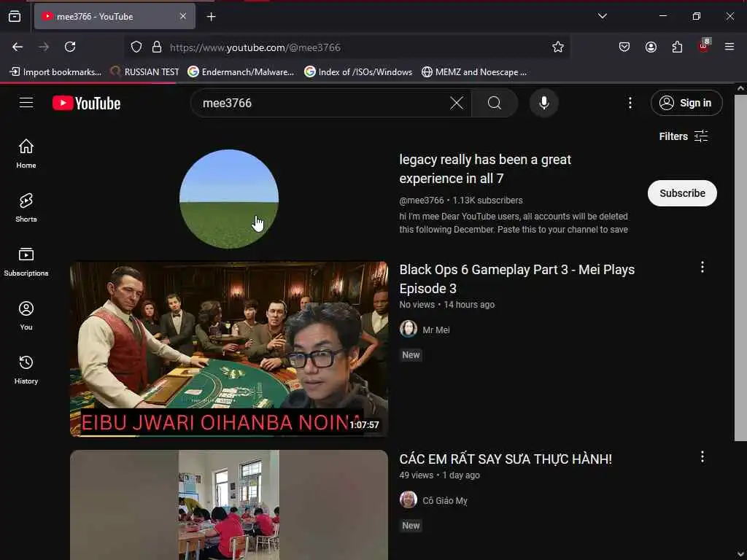747x560 pixels.
Task: Click the Cô Giáo My channel avatar
Action: click(409, 500)
